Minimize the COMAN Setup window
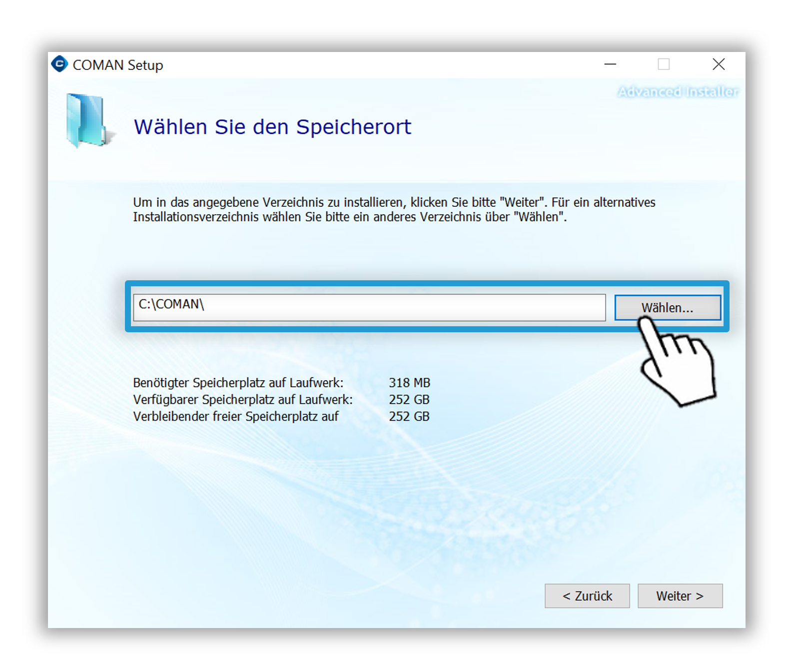Screen dimensions: 793x672 (610, 64)
